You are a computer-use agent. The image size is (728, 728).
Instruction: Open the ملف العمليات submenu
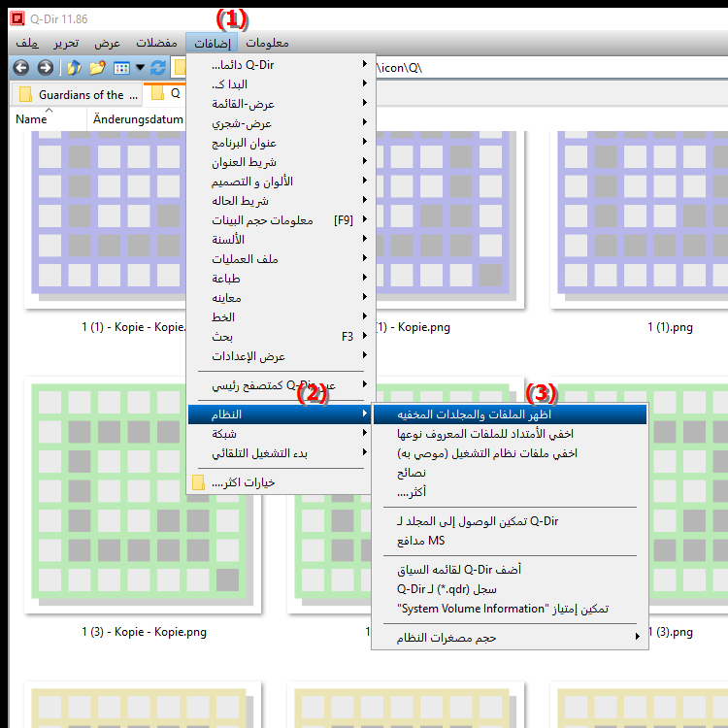click(281, 259)
